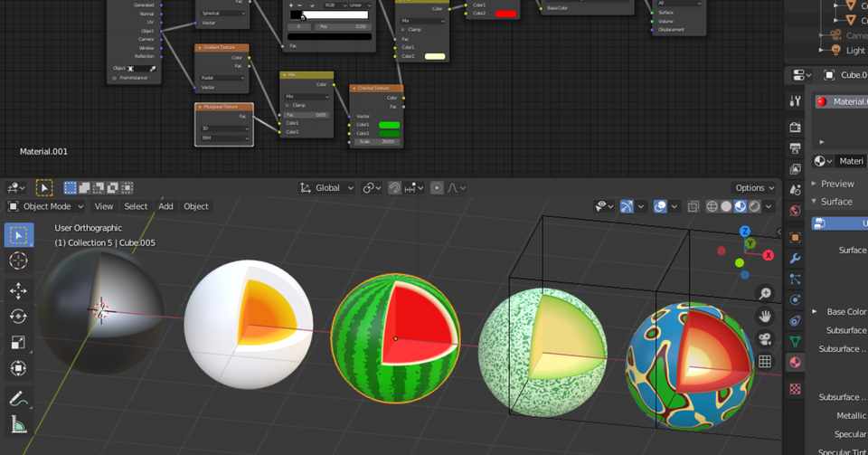The image size is (868, 455).
Task: Click the viewport zoom magnifier icon
Action: click(765, 293)
